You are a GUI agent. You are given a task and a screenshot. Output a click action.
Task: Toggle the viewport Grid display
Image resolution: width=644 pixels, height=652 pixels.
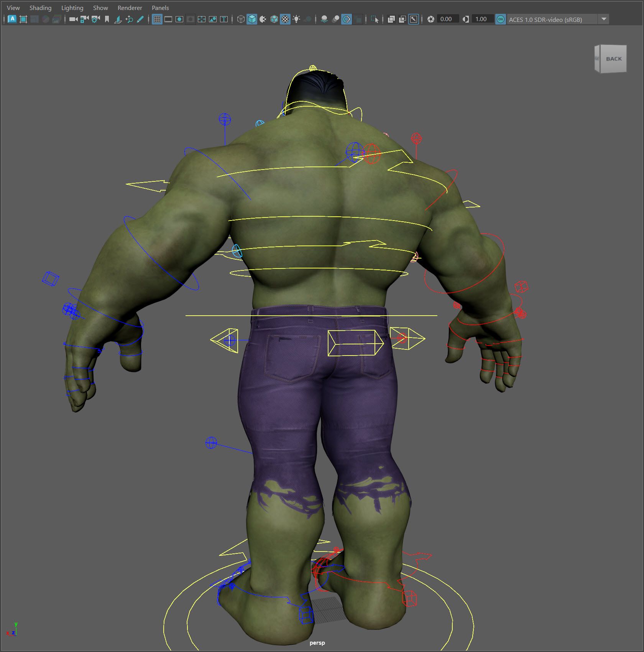pyautogui.click(x=157, y=19)
